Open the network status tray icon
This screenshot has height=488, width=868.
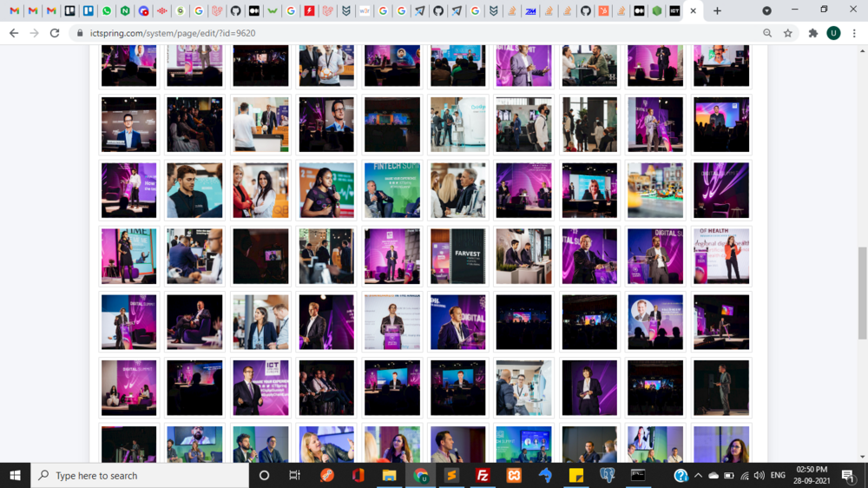745,475
